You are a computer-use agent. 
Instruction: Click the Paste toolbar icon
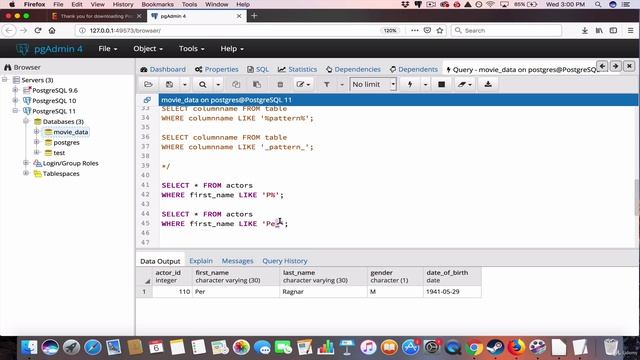point(257,84)
